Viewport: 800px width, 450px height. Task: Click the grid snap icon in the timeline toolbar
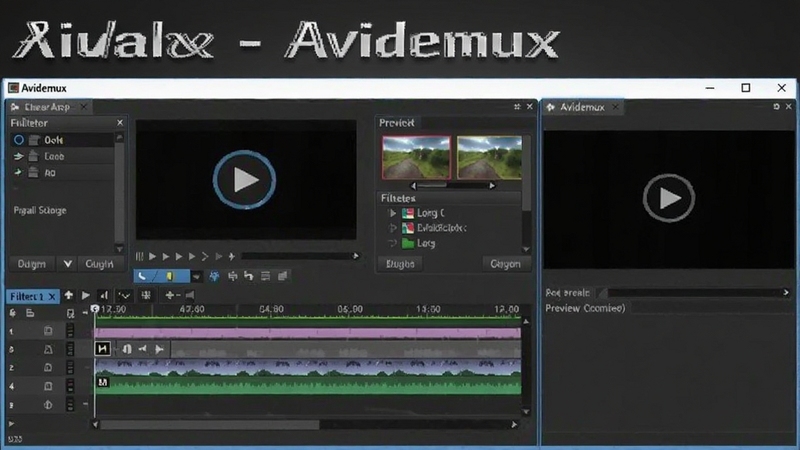pos(146,295)
